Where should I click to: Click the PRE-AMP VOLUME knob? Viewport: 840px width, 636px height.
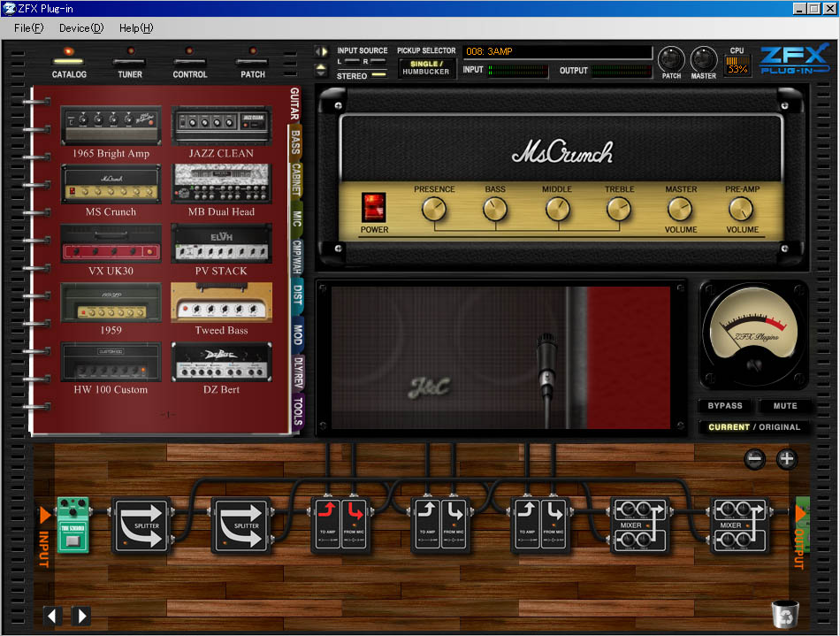[x=742, y=209]
